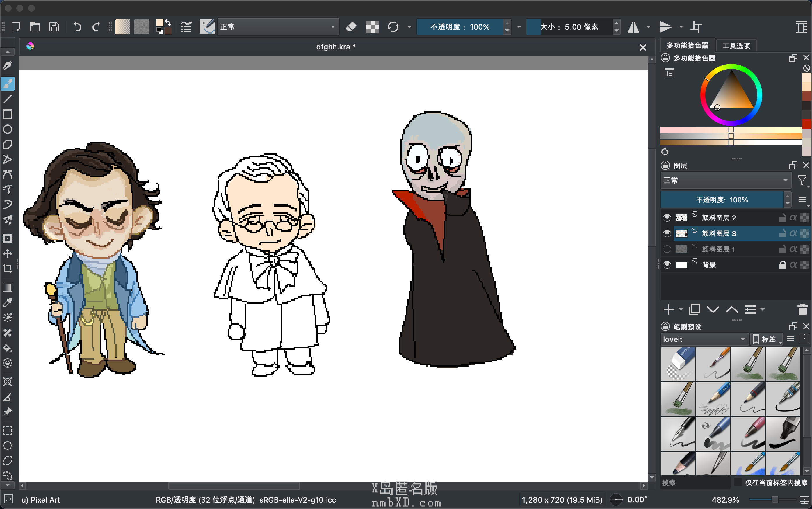This screenshot has height=509, width=812.
Task: Enable 仅在当前标签内搜索 checkbox
Action: [738, 483]
